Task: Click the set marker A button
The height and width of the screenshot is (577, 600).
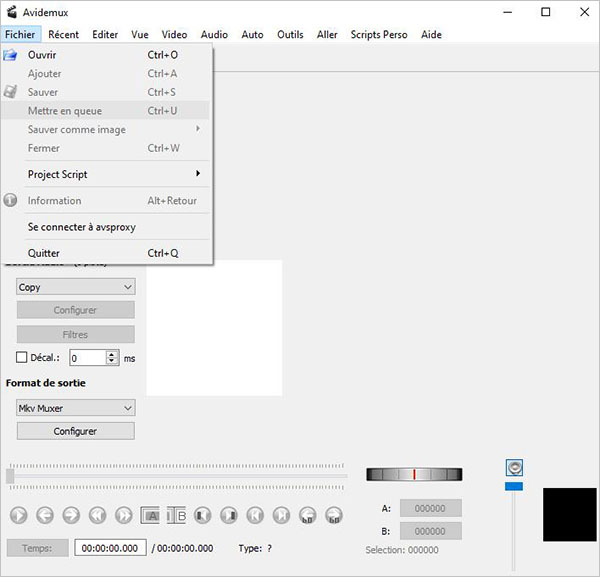Action: click(150, 516)
